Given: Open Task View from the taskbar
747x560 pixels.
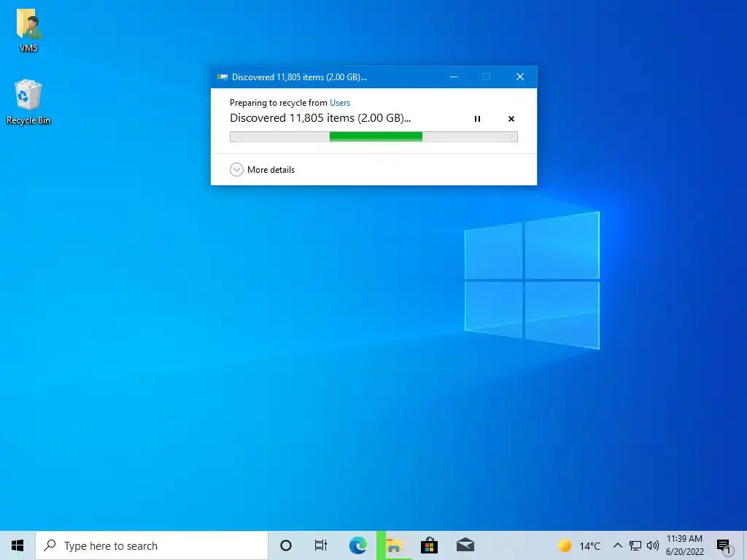Looking at the screenshot, I should 321,545.
